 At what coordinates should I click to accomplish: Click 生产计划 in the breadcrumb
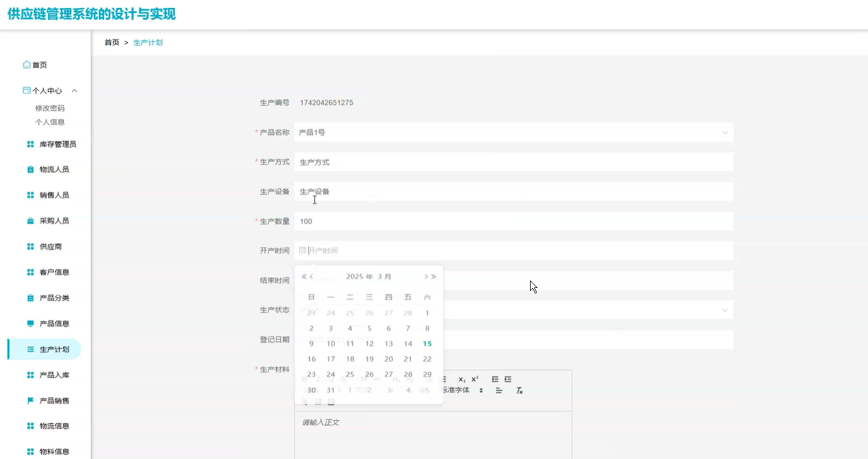148,43
